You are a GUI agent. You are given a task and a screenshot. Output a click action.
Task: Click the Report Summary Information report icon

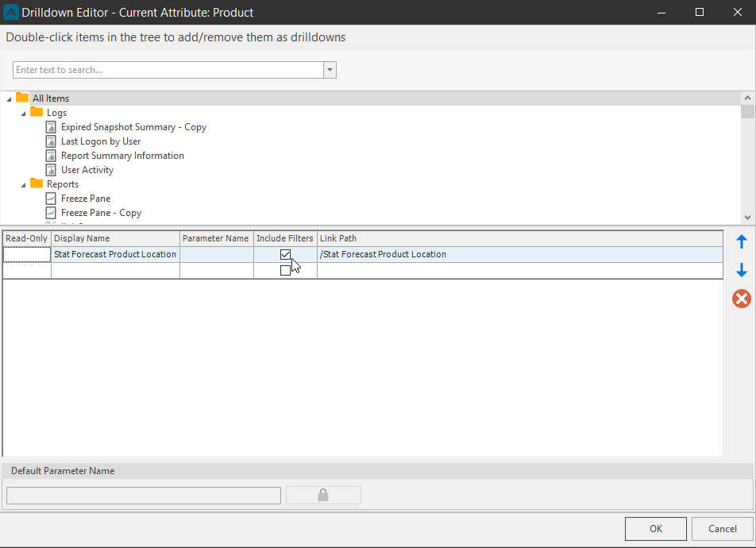pos(51,156)
